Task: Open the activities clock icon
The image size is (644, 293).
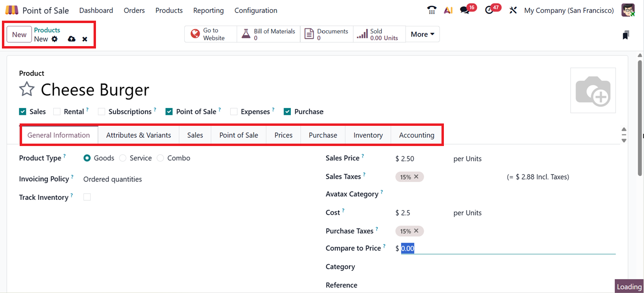Action: click(x=489, y=10)
